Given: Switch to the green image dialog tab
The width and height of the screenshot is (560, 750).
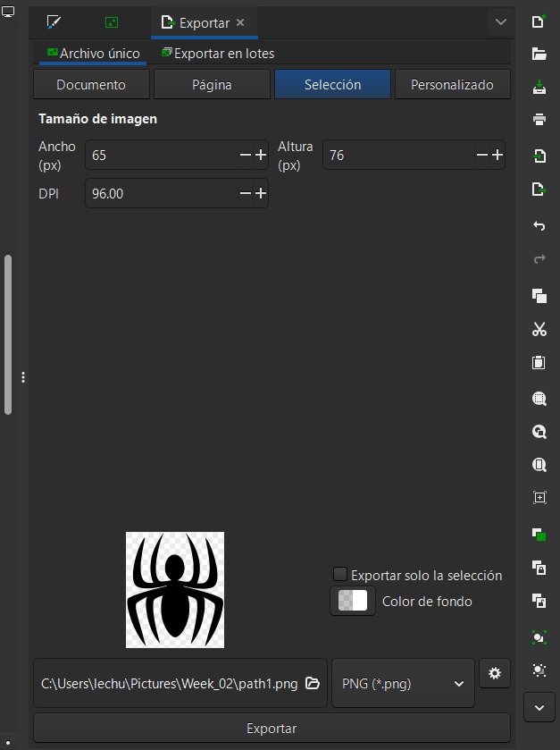Looking at the screenshot, I should [112, 22].
